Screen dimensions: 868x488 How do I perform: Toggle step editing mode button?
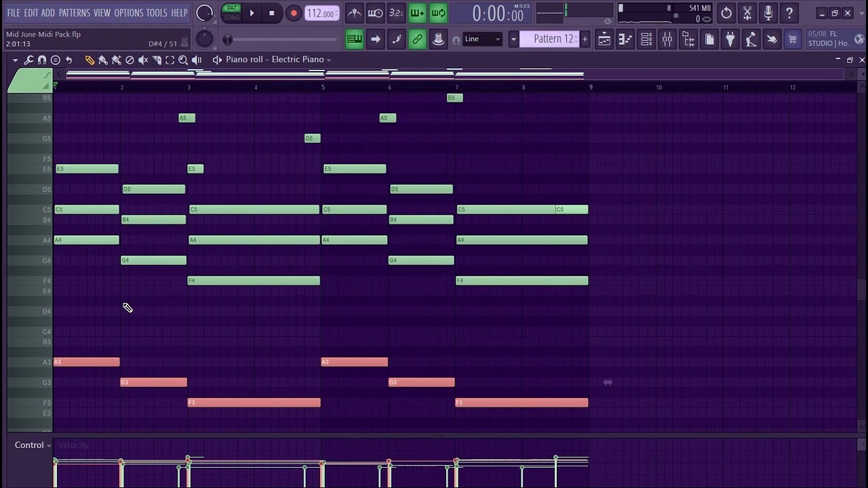pos(396,39)
